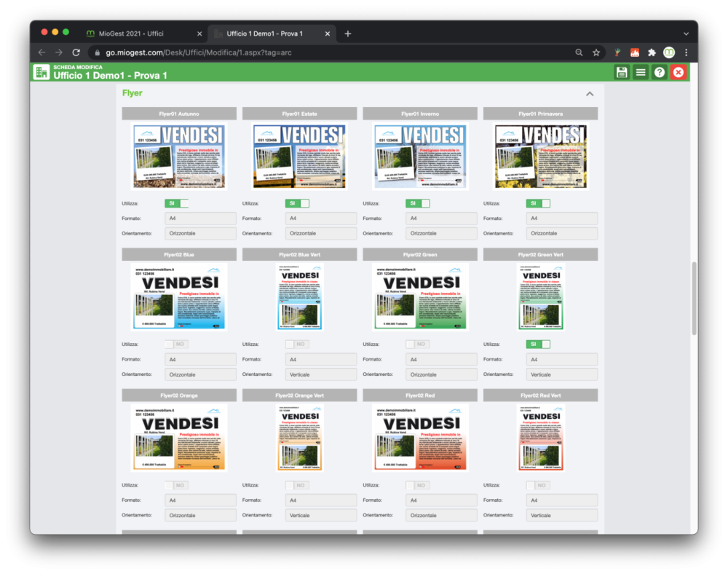This screenshot has width=728, height=574.
Task: Click the office building icon beside Scheda Modifica
Action: click(x=41, y=72)
